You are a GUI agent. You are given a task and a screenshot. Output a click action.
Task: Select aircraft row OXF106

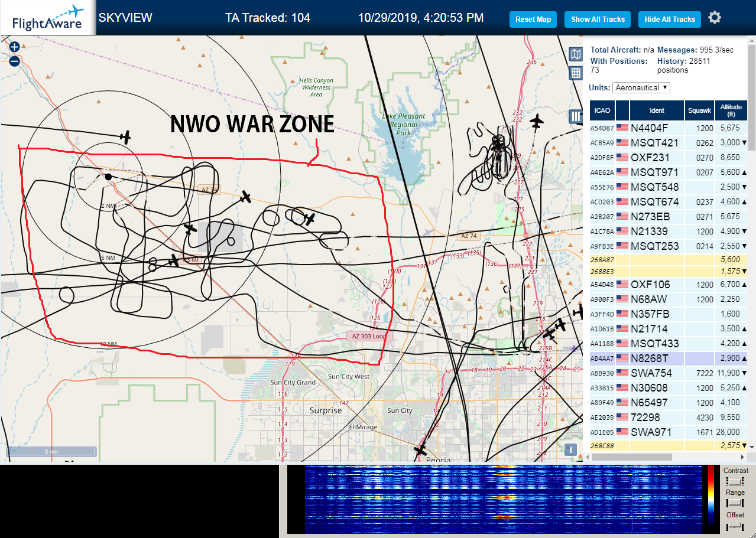(669, 285)
